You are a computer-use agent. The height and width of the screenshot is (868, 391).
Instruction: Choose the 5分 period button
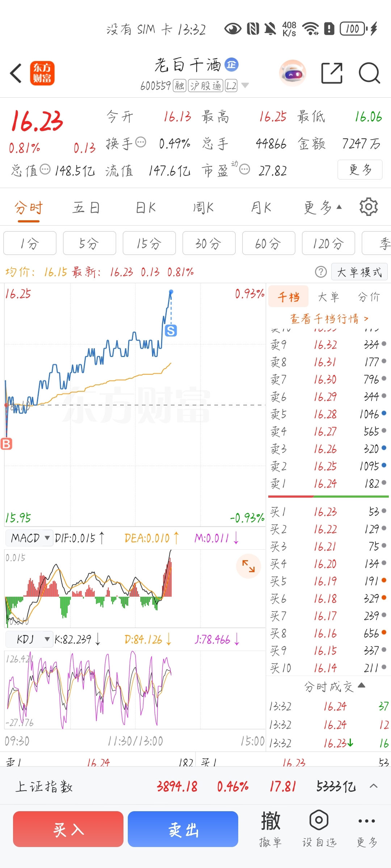click(x=89, y=243)
